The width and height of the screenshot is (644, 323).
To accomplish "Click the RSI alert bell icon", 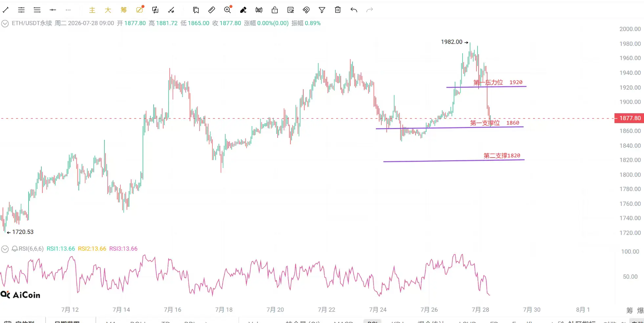I will click(x=15, y=249).
